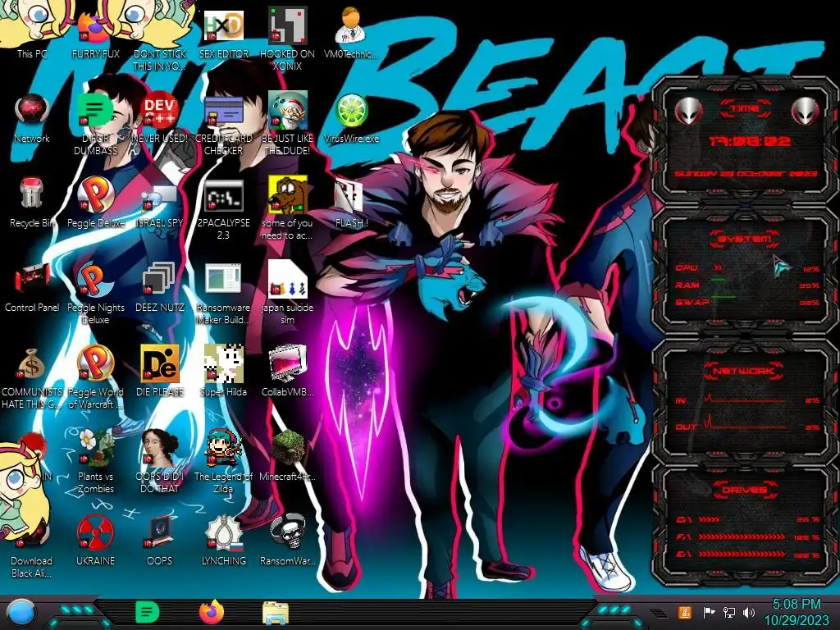Click the DRIVES widget header
This screenshot has height=630, width=840.
tap(744, 490)
